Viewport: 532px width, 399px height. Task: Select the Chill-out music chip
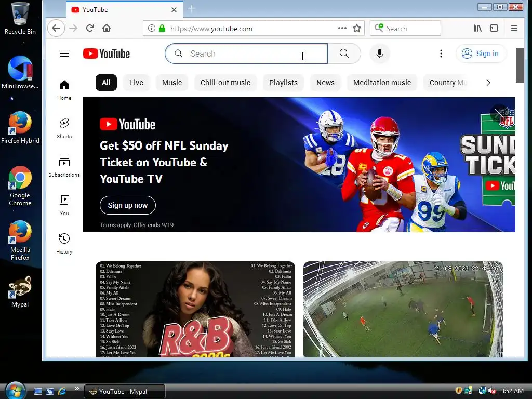pos(225,83)
